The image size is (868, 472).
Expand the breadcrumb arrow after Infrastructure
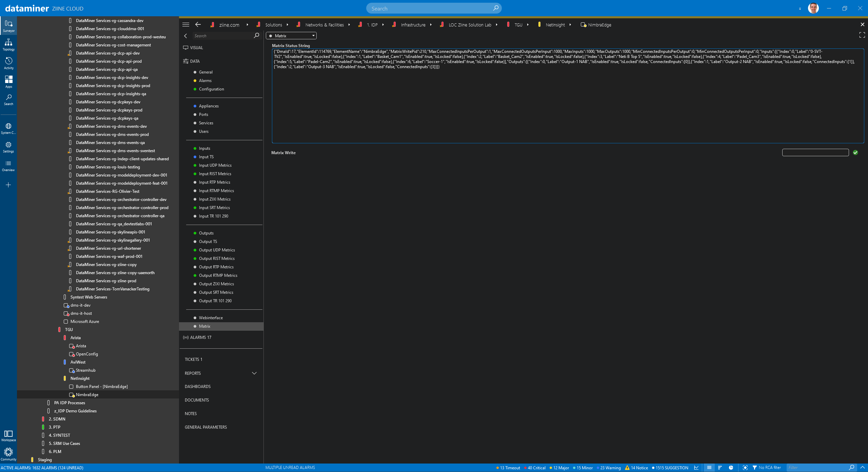(431, 25)
